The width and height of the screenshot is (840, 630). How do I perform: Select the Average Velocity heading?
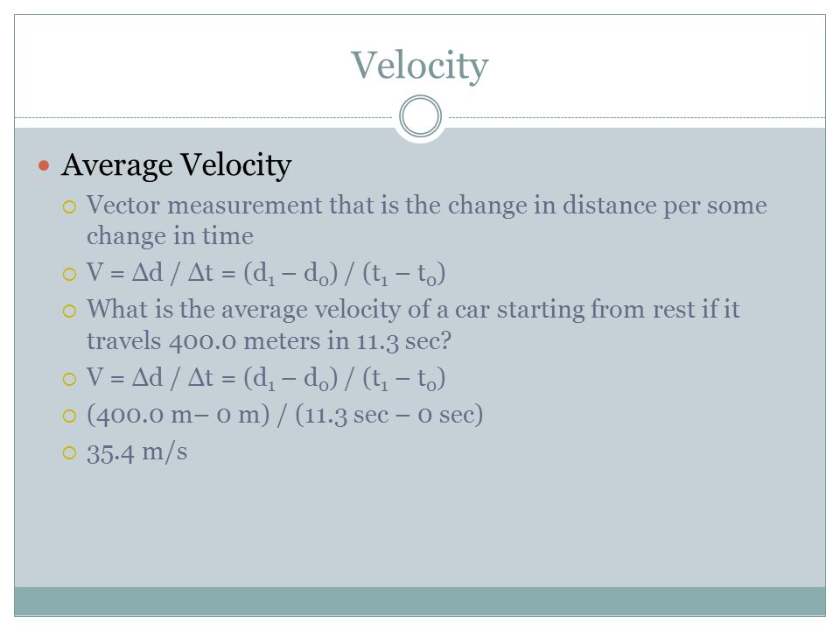click(x=176, y=165)
